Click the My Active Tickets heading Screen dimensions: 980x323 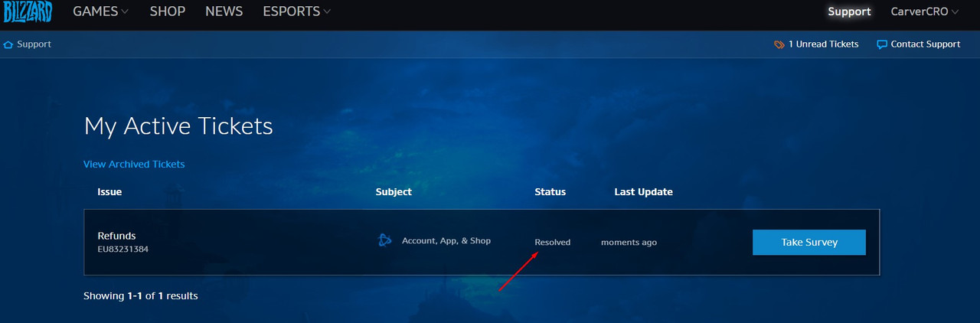tap(178, 126)
